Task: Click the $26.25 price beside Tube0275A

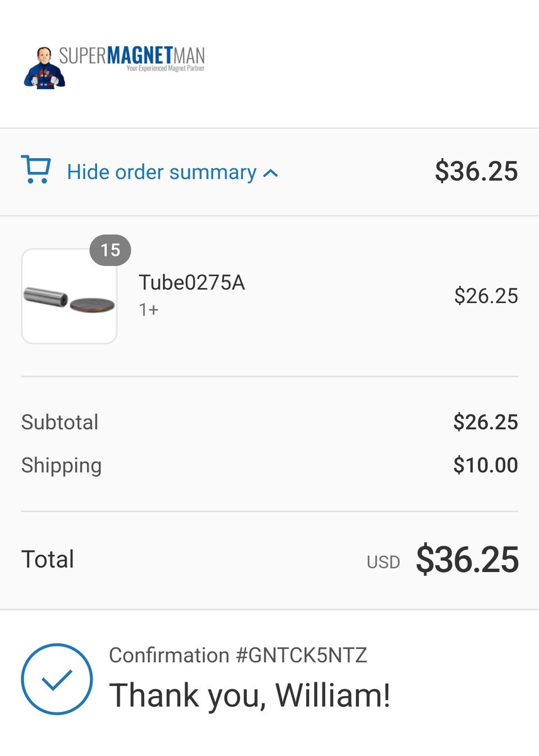Action: click(486, 295)
